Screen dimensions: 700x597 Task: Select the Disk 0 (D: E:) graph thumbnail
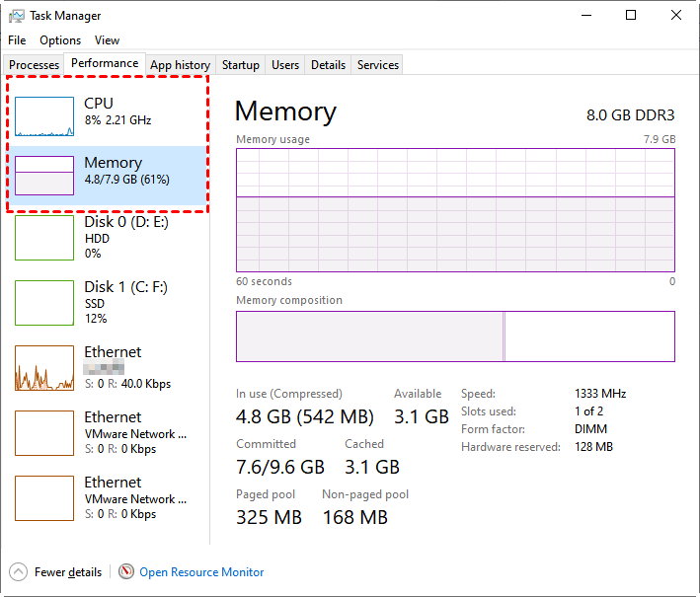[x=44, y=238]
